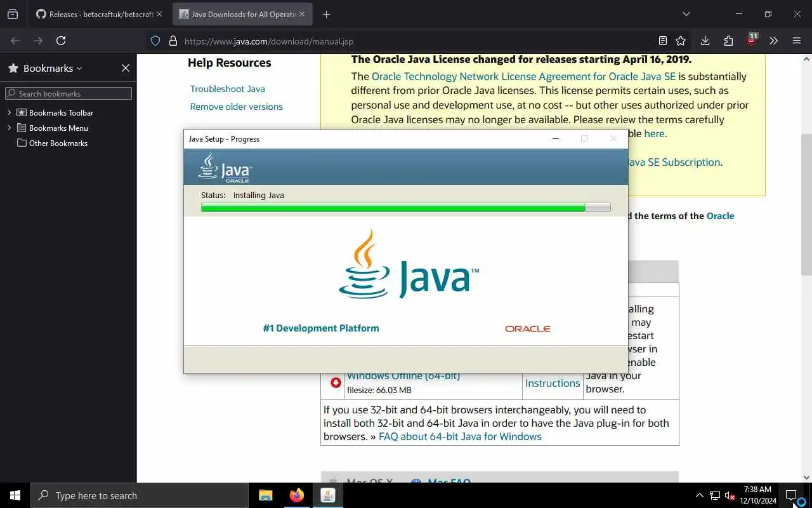Switch to the Releases betacraftuk GitHub tab

[94, 14]
